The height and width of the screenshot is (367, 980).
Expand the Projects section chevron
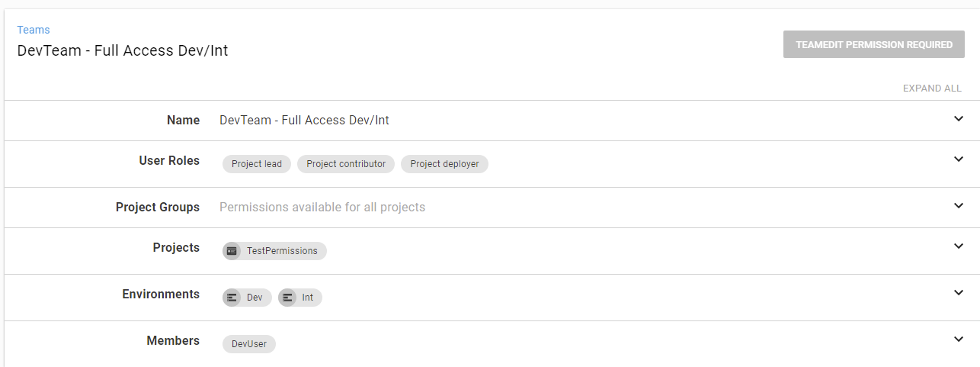point(959,246)
